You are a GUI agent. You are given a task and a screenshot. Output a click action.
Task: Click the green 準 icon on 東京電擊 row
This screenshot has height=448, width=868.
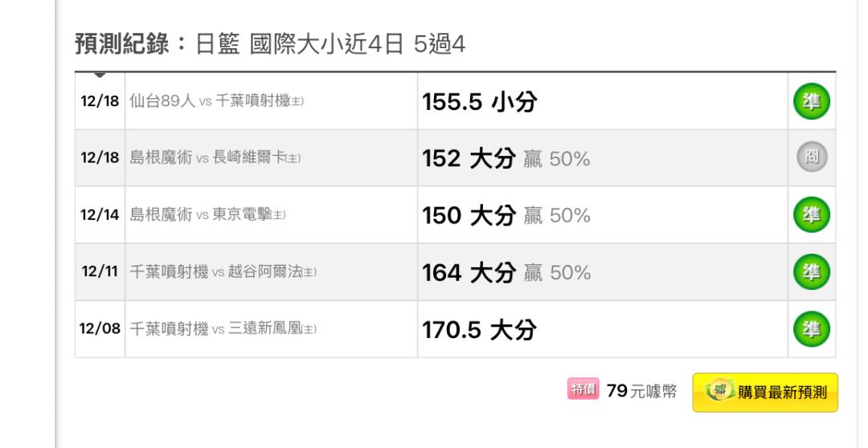click(812, 214)
